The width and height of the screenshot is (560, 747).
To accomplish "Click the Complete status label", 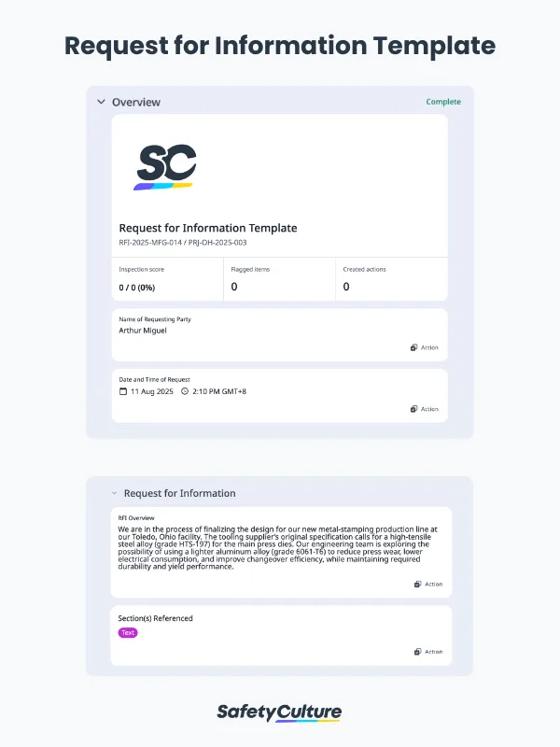I will (x=442, y=101).
